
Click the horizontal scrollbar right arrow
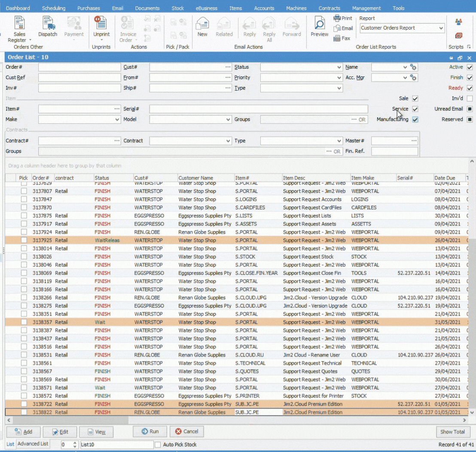pos(464,420)
